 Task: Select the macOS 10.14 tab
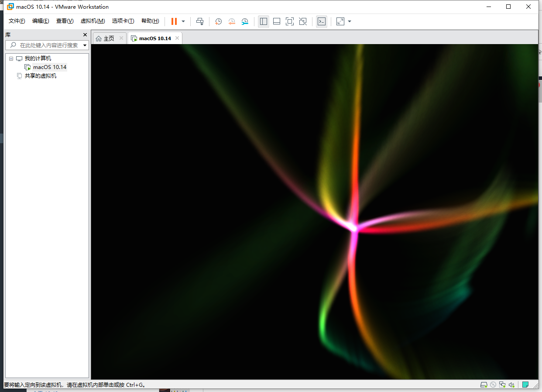[155, 38]
